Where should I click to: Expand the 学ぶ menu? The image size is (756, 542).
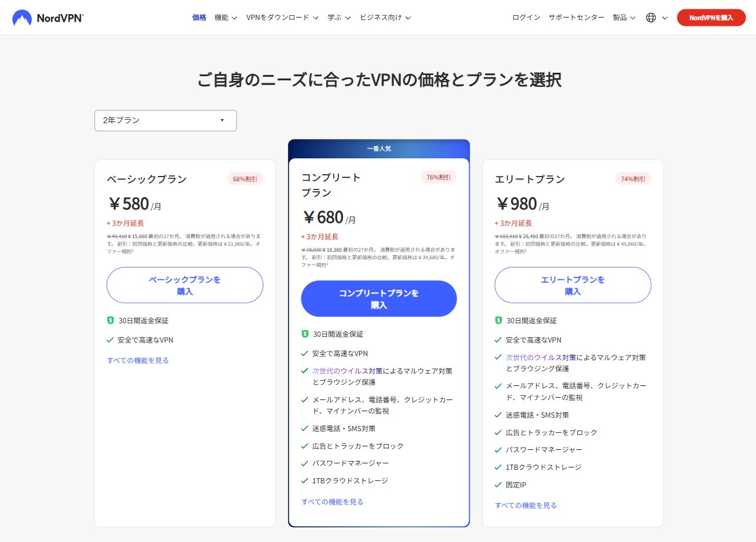point(339,18)
